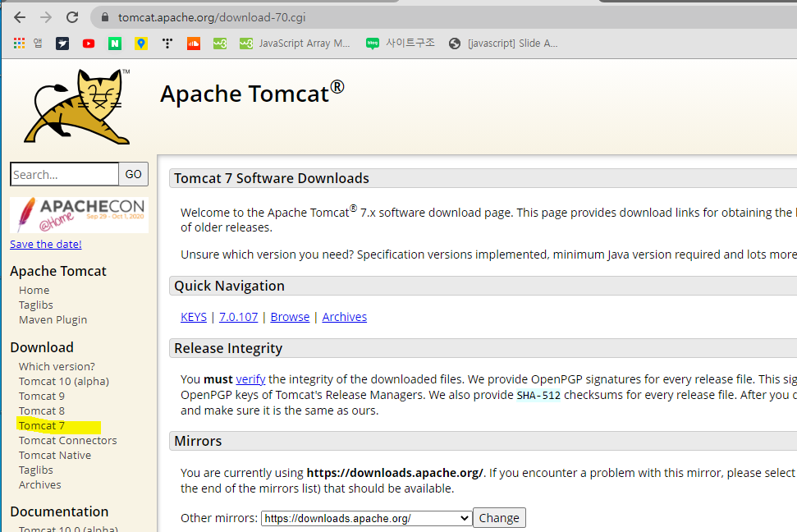
Task: Open the [javascript] Slide A... bookmark
Action: click(502, 44)
